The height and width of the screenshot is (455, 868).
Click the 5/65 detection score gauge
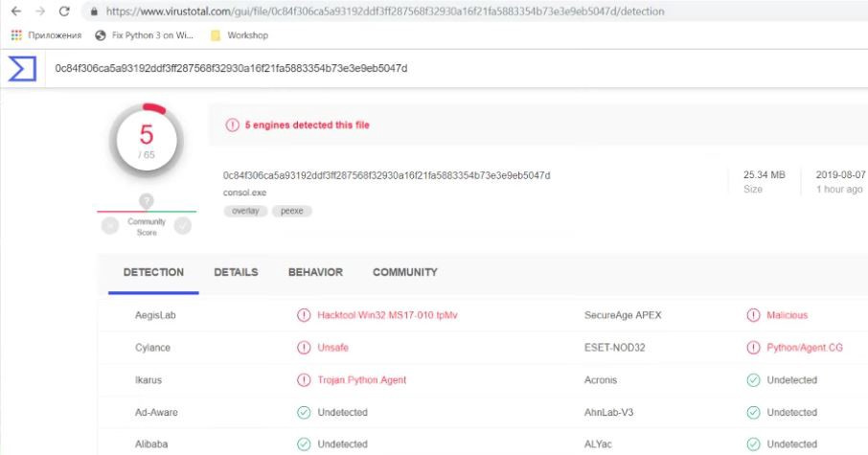pos(147,140)
